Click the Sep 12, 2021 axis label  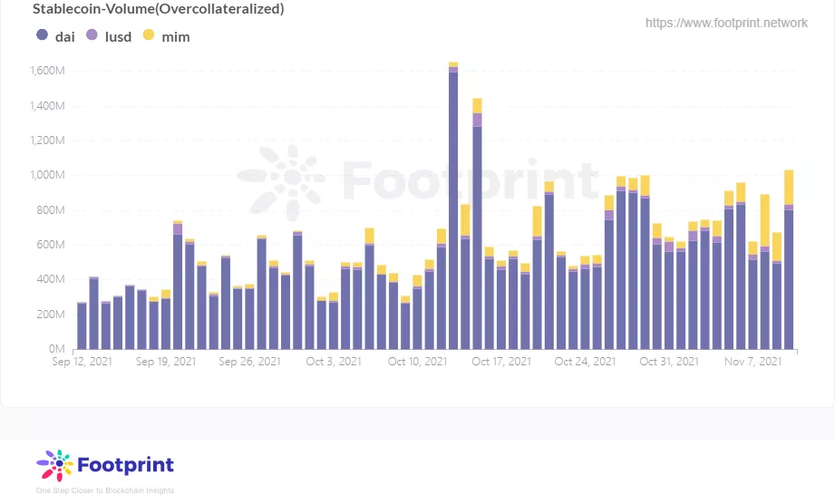pyautogui.click(x=82, y=362)
